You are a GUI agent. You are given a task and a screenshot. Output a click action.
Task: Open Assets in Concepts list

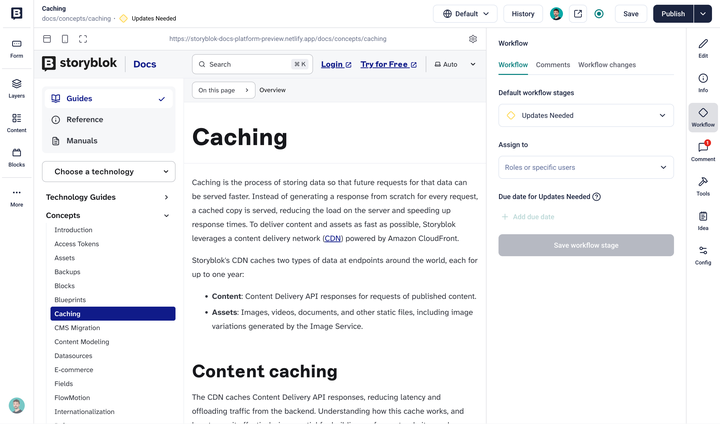64,258
